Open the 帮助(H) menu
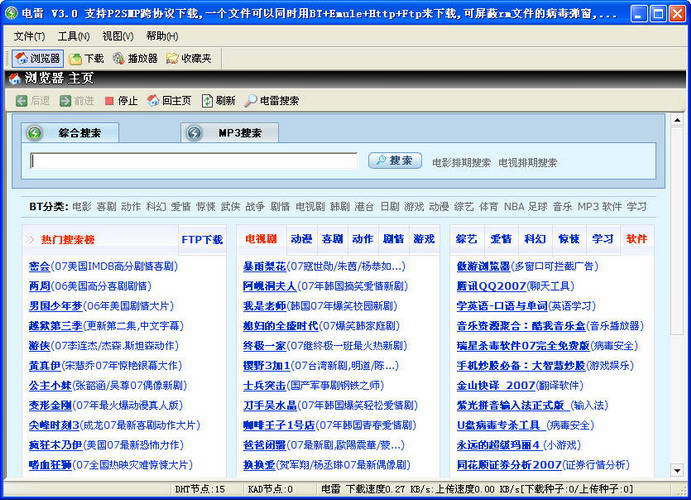This screenshot has width=691, height=500. (x=162, y=36)
